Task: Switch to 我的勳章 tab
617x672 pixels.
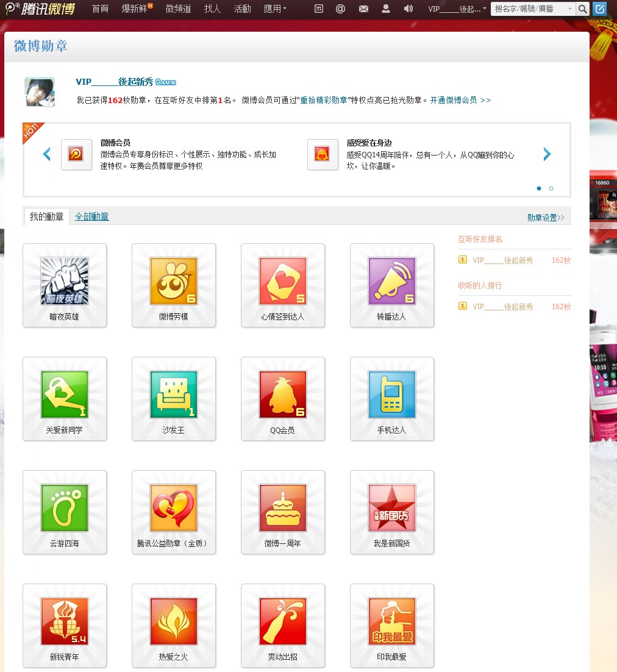Action: (x=47, y=216)
